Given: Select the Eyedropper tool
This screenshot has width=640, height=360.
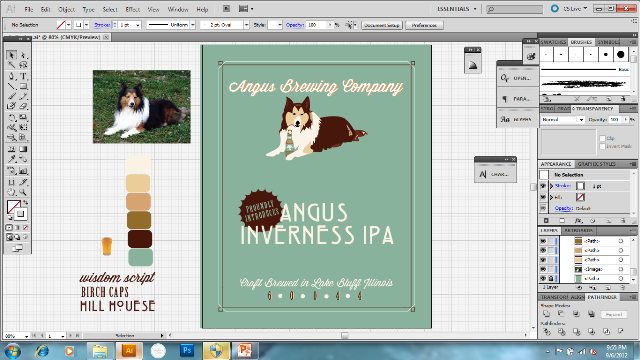Looking at the screenshot, I should coord(11,159).
